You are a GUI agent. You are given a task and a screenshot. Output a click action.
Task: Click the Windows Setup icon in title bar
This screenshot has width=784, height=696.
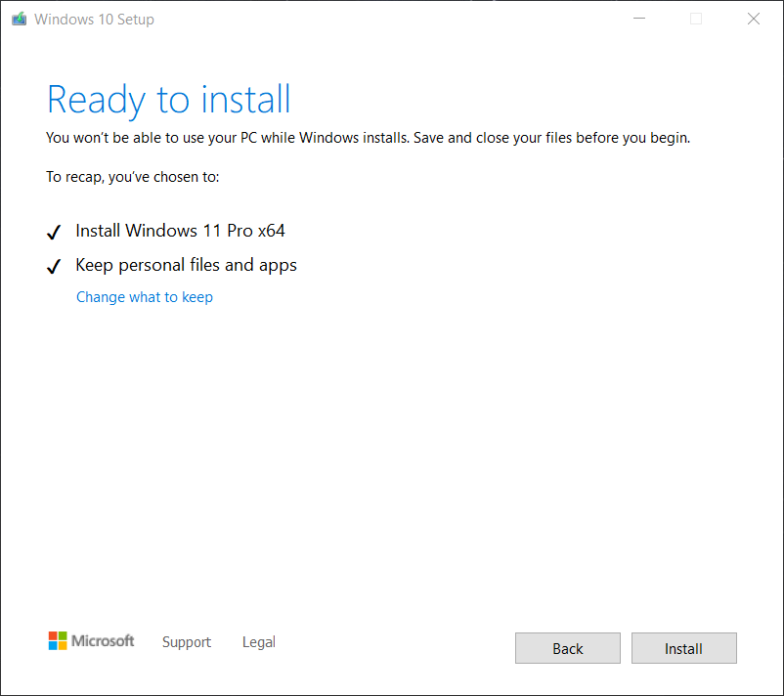point(19,19)
